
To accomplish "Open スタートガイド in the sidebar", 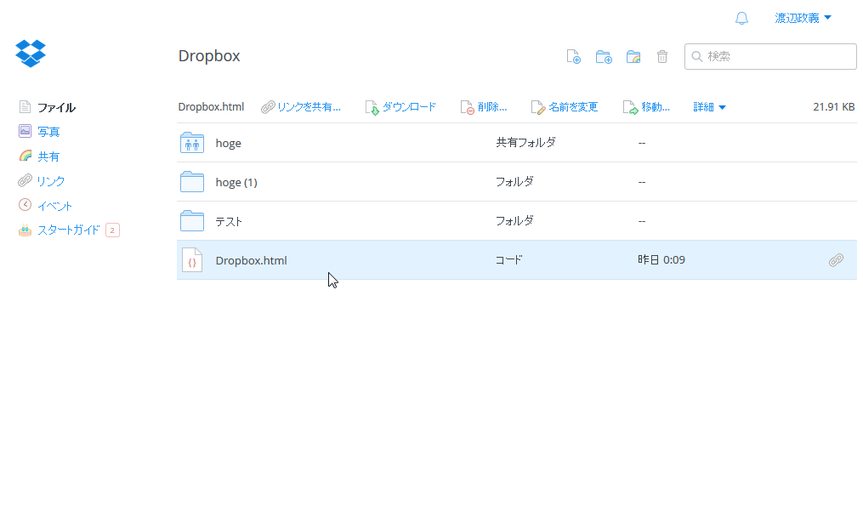I will click(69, 230).
